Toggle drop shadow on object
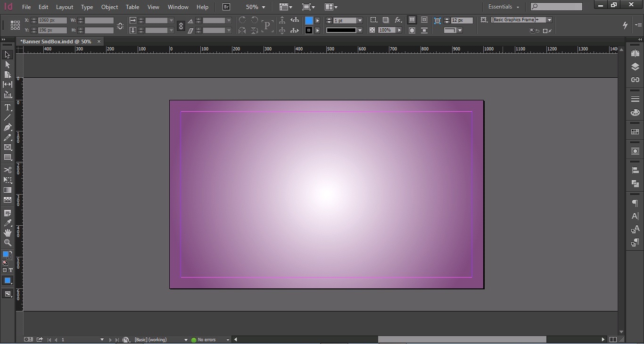Image resolution: width=644 pixels, height=344 pixels. [x=386, y=20]
